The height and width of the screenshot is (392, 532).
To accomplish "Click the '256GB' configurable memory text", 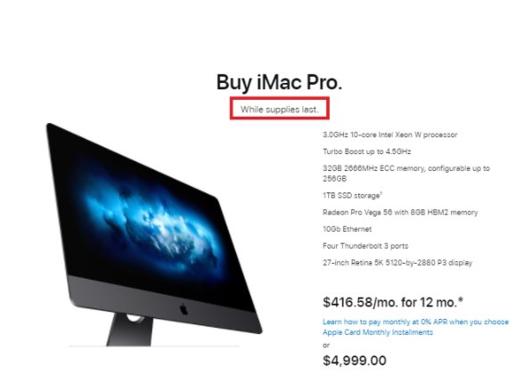I will click(x=334, y=178).
